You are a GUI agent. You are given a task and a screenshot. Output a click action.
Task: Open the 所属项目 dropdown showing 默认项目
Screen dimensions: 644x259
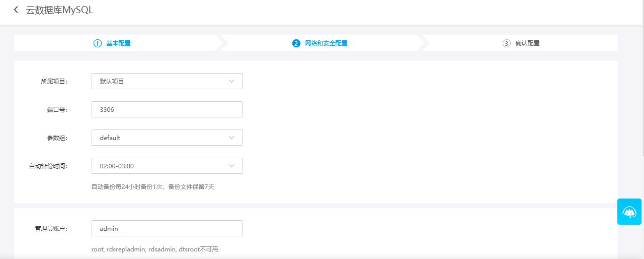[x=167, y=81]
